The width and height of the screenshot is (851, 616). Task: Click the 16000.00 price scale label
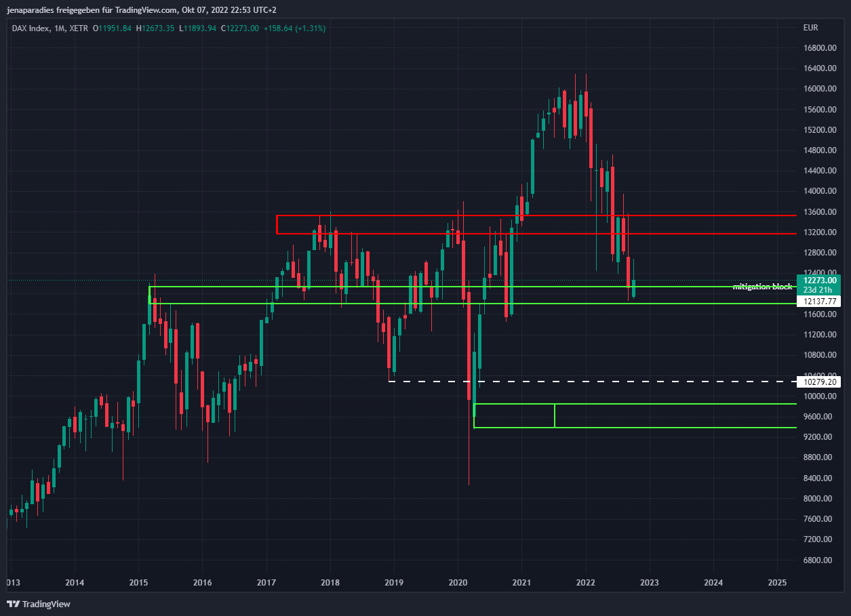tap(818, 89)
